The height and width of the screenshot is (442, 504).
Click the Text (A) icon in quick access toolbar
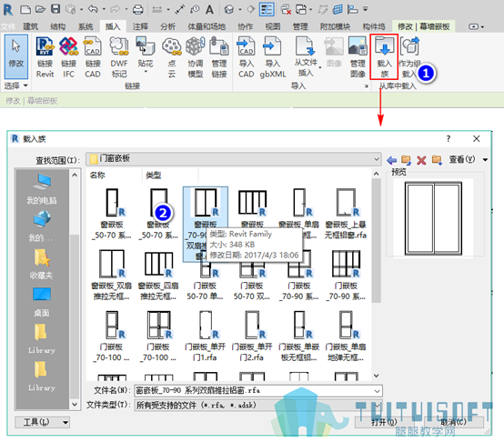(209, 9)
